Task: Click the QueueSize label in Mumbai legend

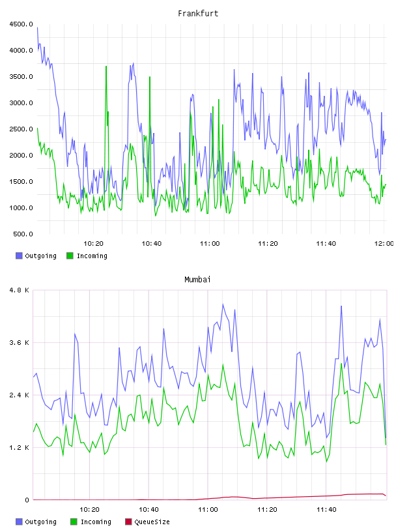Action: point(152,522)
